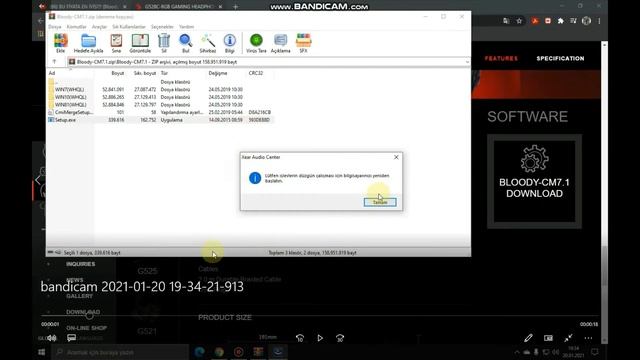The image size is (640, 360).
Task: Click the Sihirbaz (Wizard) wand icon
Action: pyautogui.click(x=208, y=43)
